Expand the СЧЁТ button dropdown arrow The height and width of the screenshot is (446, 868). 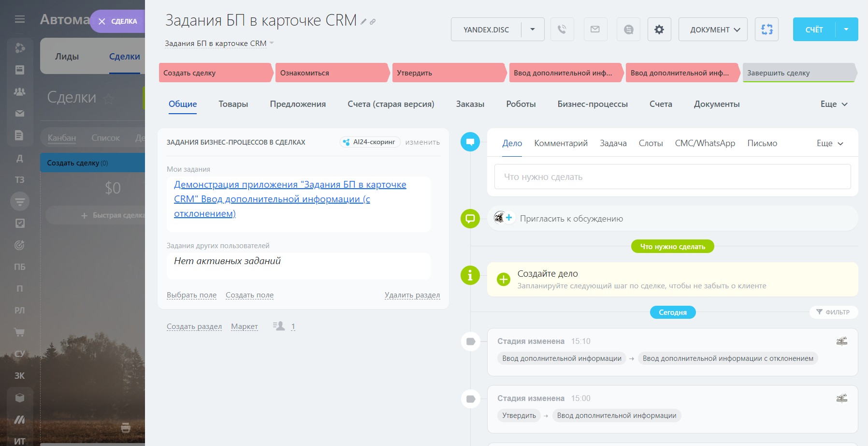[846, 30]
